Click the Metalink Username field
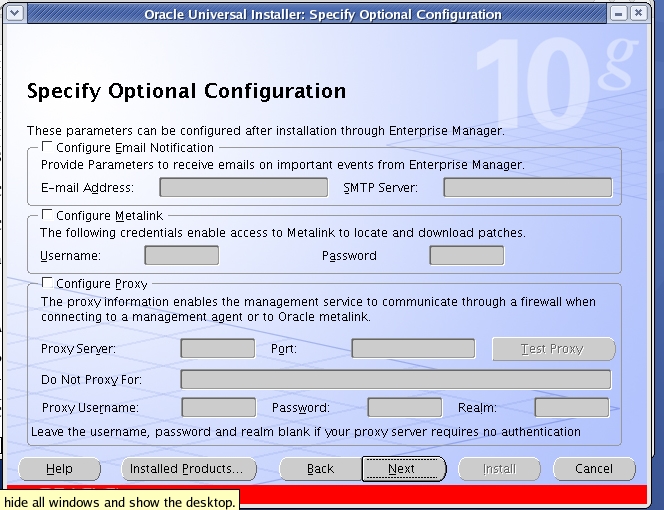Screen dimensions: 664x510 [x=182, y=255]
